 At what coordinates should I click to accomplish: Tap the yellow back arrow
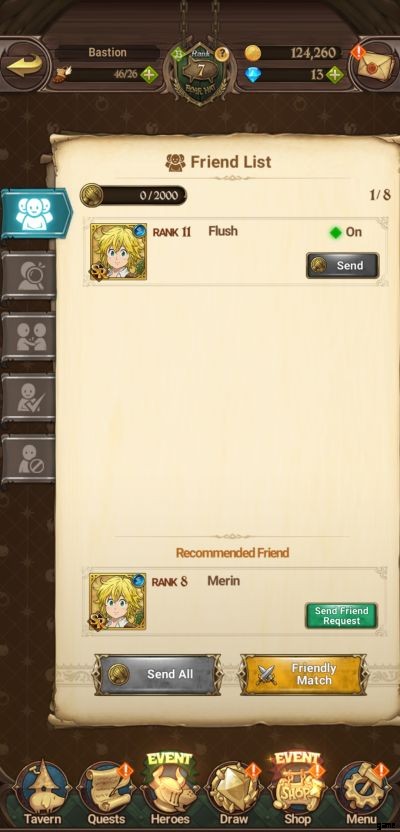tap(25, 65)
